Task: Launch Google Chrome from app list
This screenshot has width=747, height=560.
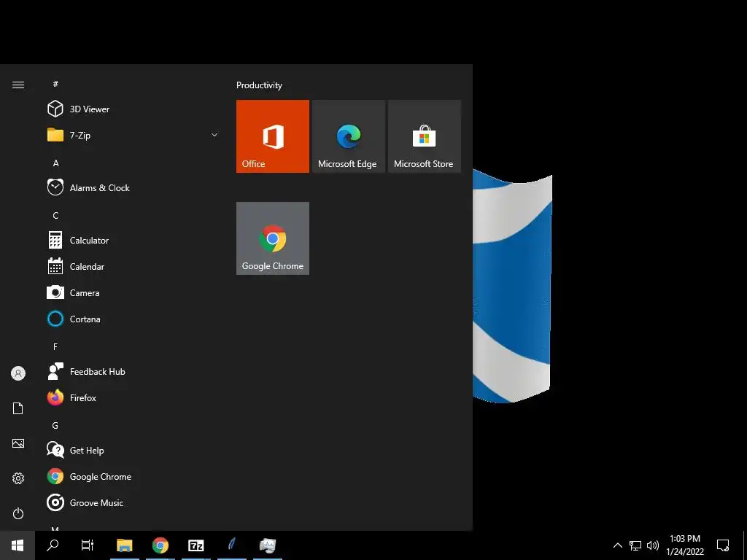Action: (133, 477)
